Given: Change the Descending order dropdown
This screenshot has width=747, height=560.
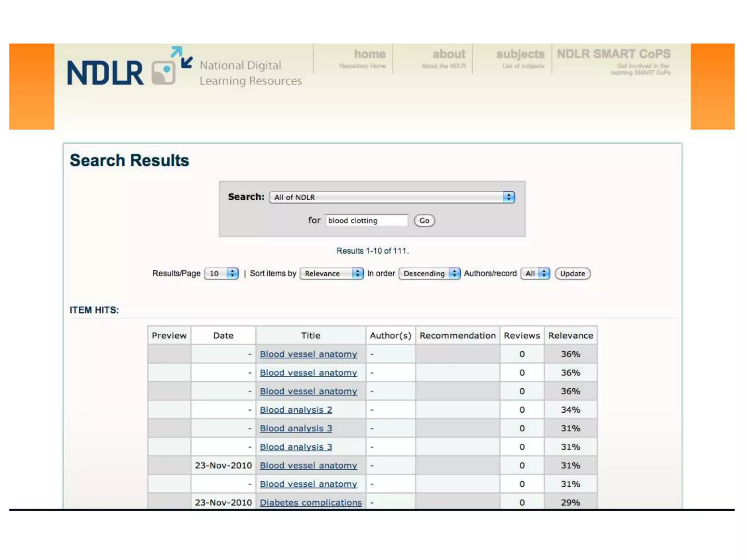Looking at the screenshot, I should point(429,273).
